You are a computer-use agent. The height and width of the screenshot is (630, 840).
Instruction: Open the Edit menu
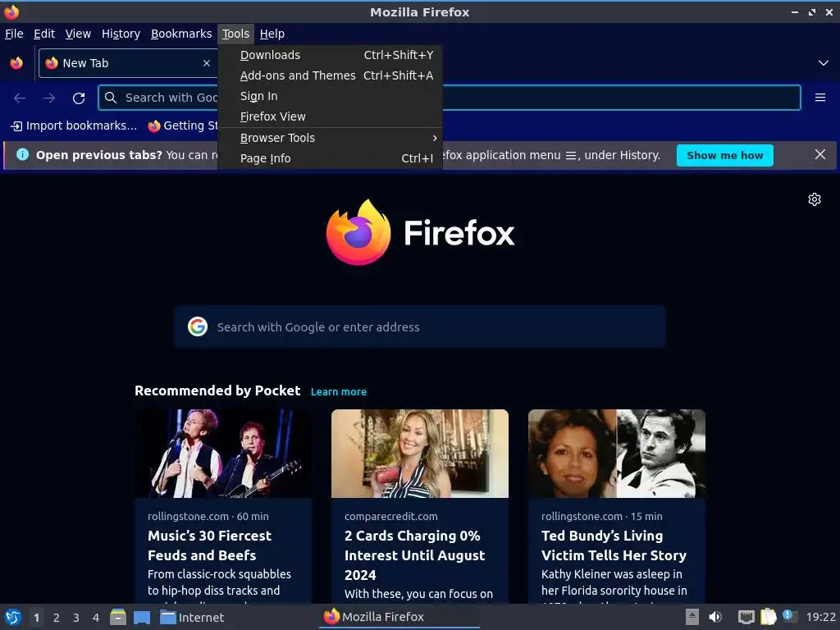(44, 34)
